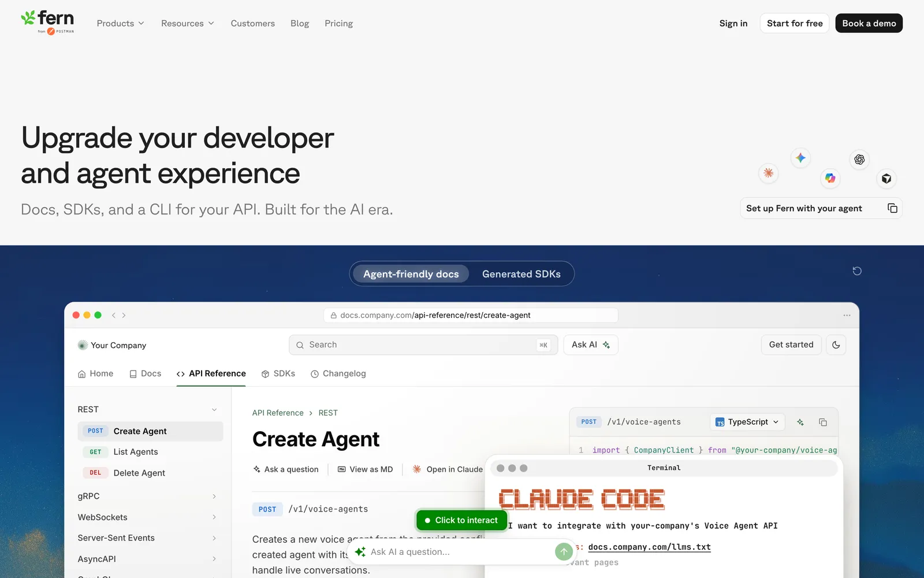Open the browser ellipsis menu in demo

[x=847, y=315]
